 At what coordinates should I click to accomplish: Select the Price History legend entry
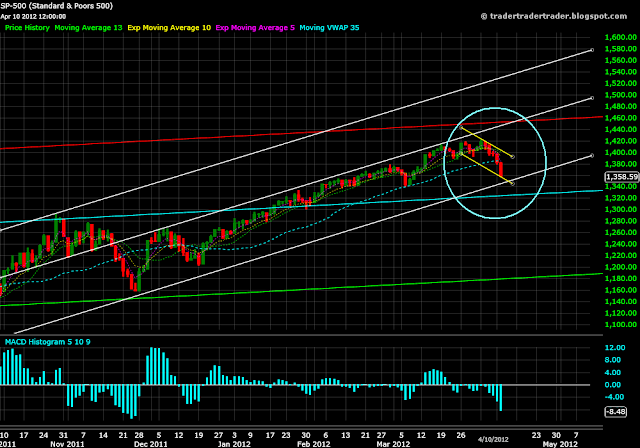(27, 28)
